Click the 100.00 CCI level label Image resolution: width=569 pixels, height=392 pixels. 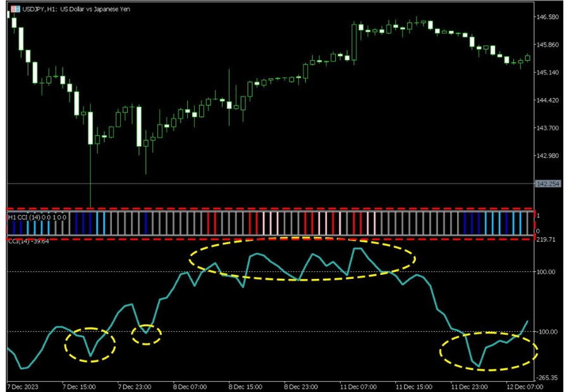(548, 272)
